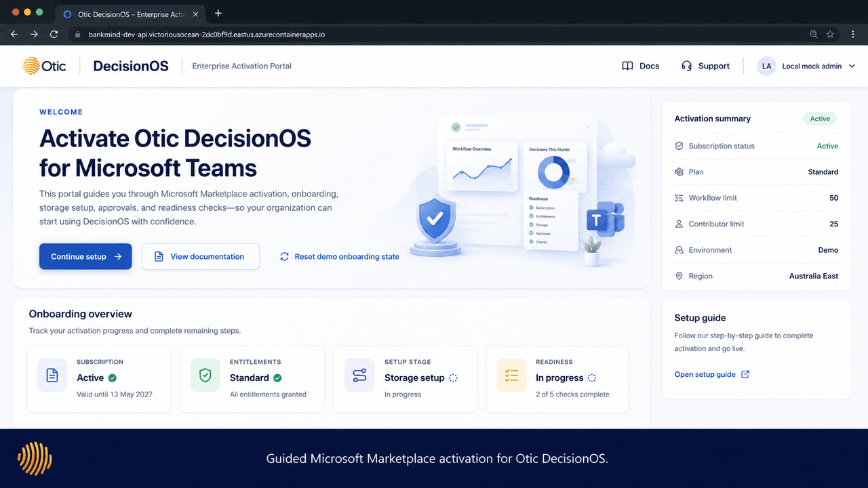This screenshot has width=868, height=488.
Task: Click the Valid until 13 May 2027 text
Action: (115, 394)
